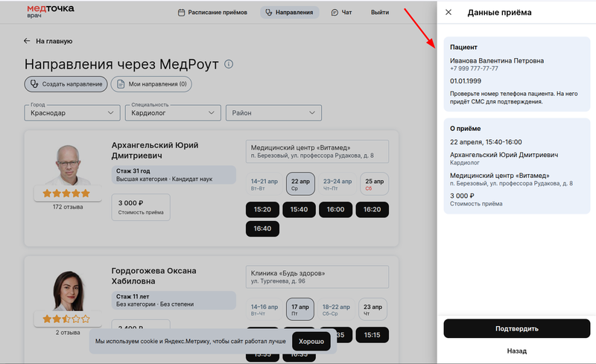The height and width of the screenshot is (364, 596).
Task: Expand the Специальность dropdown showing Кардиолог
Action: tap(173, 113)
